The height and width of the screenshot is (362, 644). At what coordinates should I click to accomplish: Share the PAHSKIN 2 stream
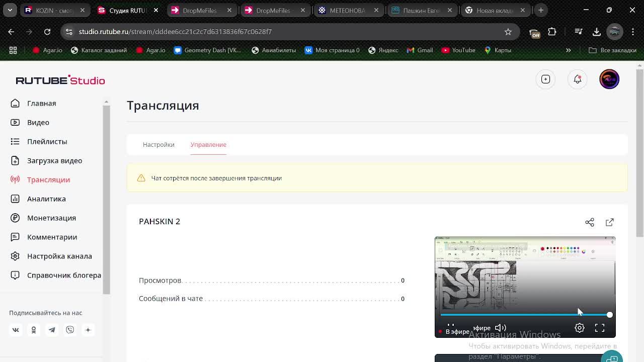point(590,222)
